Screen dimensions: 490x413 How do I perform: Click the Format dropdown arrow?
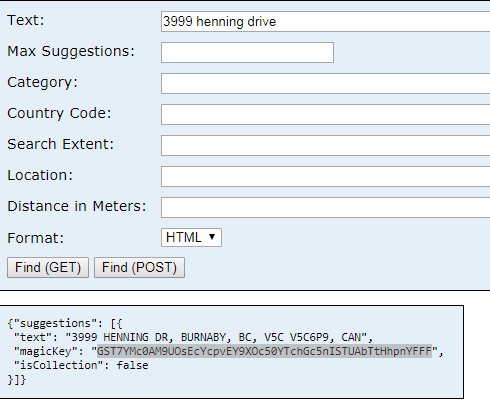pos(212,237)
